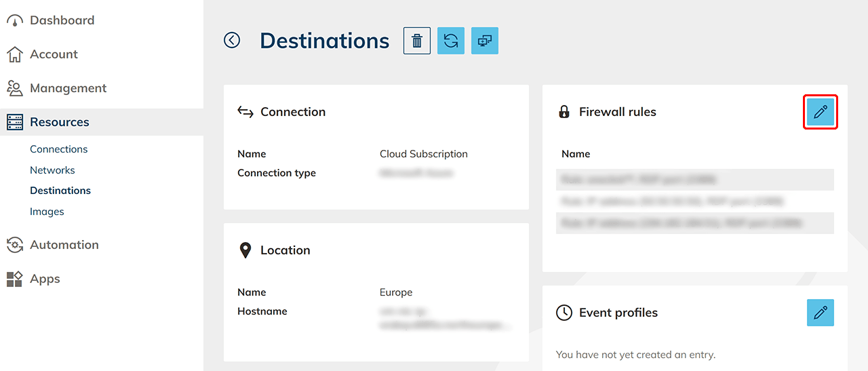Collapse the Resources menu section

pos(60,122)
